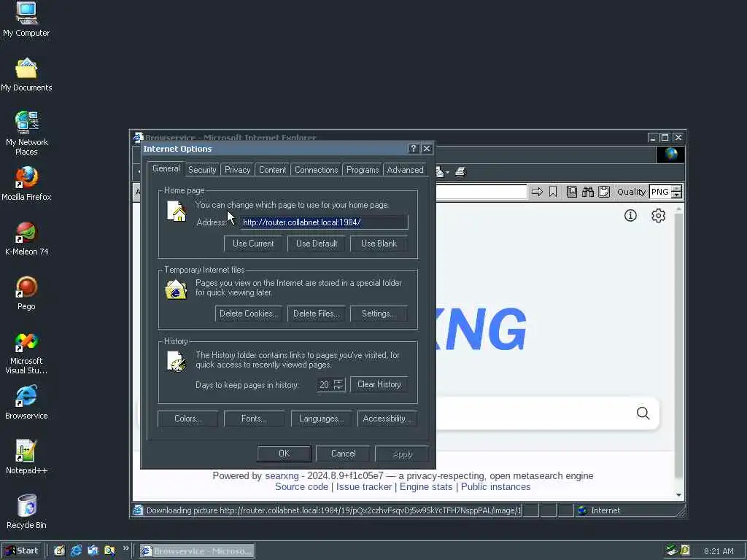The height and width of the screenshot is (560, 747).
Task: Open bookmarks book icon in Browservice toolbar
Action: click(572, 192)
